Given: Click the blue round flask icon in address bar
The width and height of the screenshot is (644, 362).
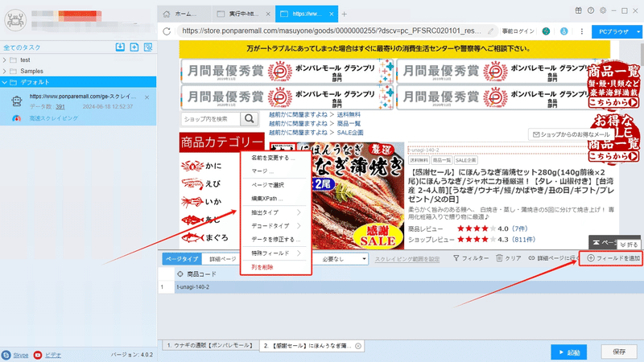Looking at the screenshot, I should [x=564, y=31].
